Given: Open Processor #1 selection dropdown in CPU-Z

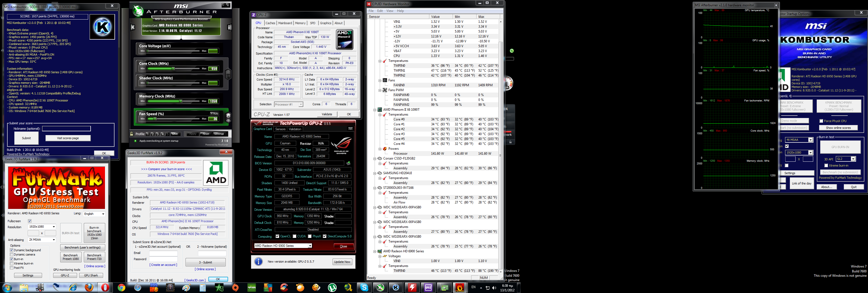Looking at the screenshot, I should tap(288, 104).
